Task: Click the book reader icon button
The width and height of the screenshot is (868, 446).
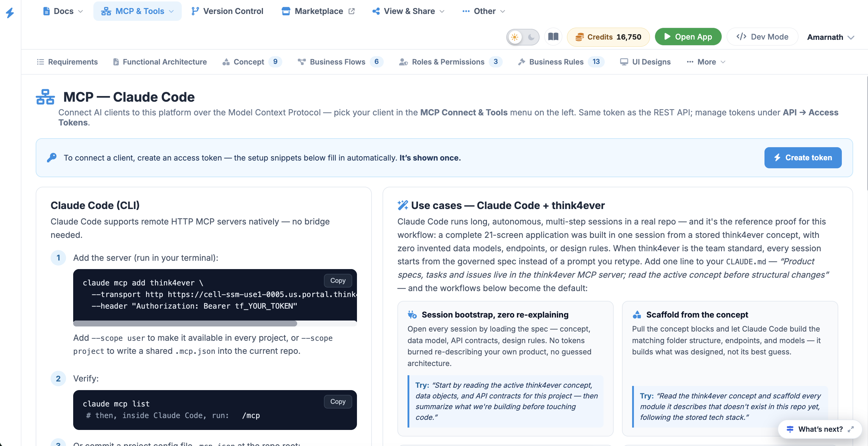Action: pyautogui.click(x=553, y=37)
